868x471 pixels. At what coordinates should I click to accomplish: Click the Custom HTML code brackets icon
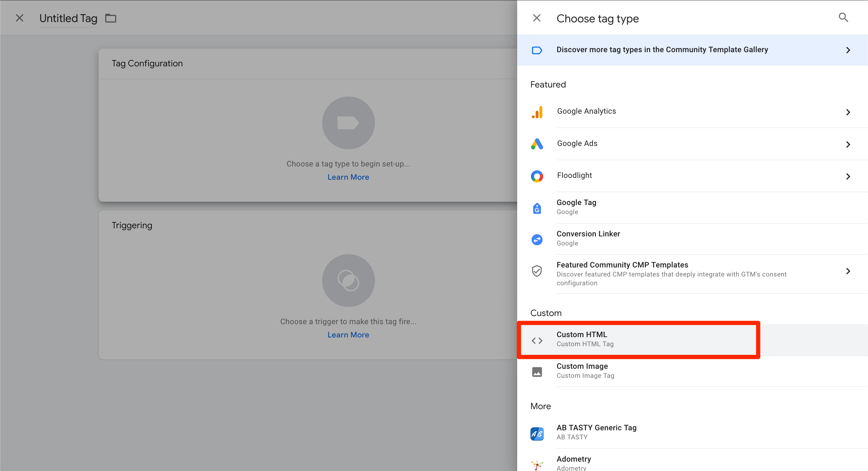pos(537,340)
